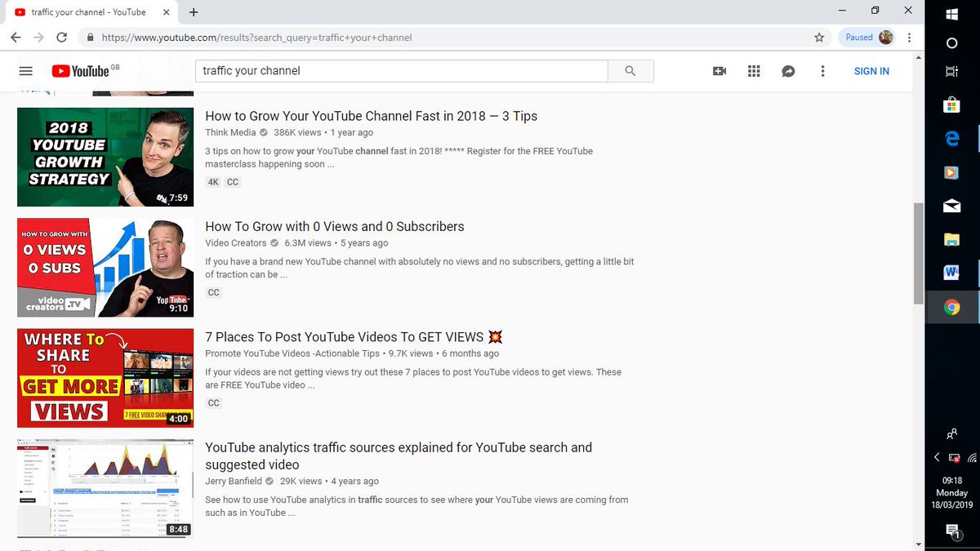
Task: Click inside the YouTube search field
Action: [x=402, y=71]
